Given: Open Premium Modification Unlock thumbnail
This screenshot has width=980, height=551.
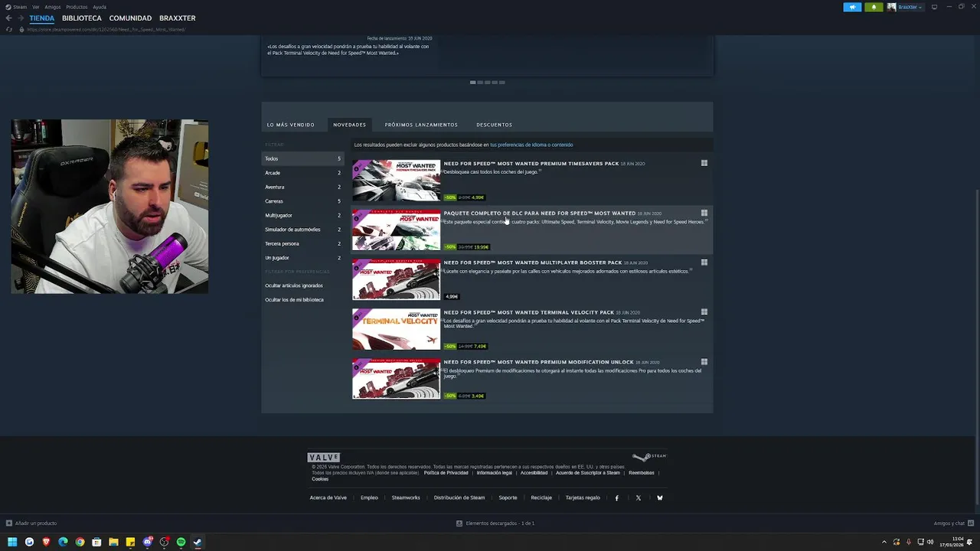Looking at the screenshot, I should click(x=396, y=379).
